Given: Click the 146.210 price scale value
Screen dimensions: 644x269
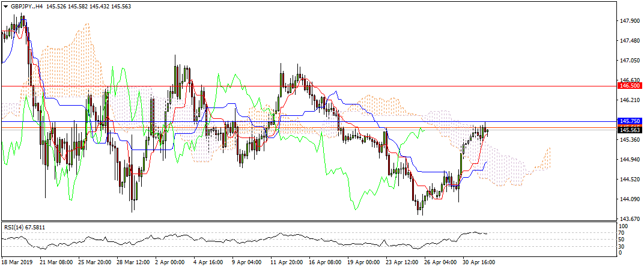Looking at the screenshot, I should coord(631,100).
